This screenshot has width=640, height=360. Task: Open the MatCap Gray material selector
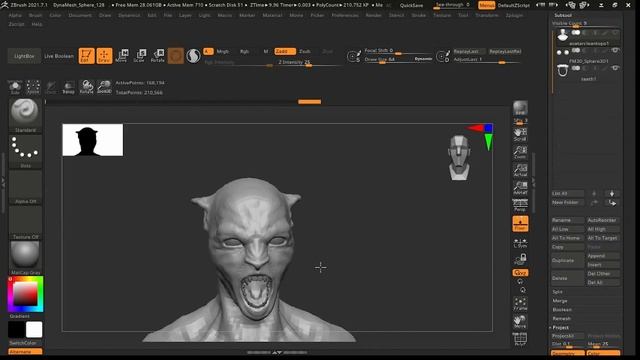click(25, 258)
